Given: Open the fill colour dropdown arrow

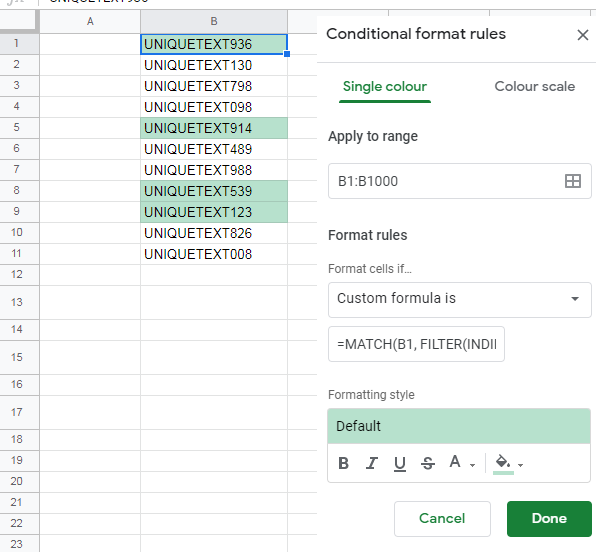Looking at the screenshot, I should (x=520, y=465).
